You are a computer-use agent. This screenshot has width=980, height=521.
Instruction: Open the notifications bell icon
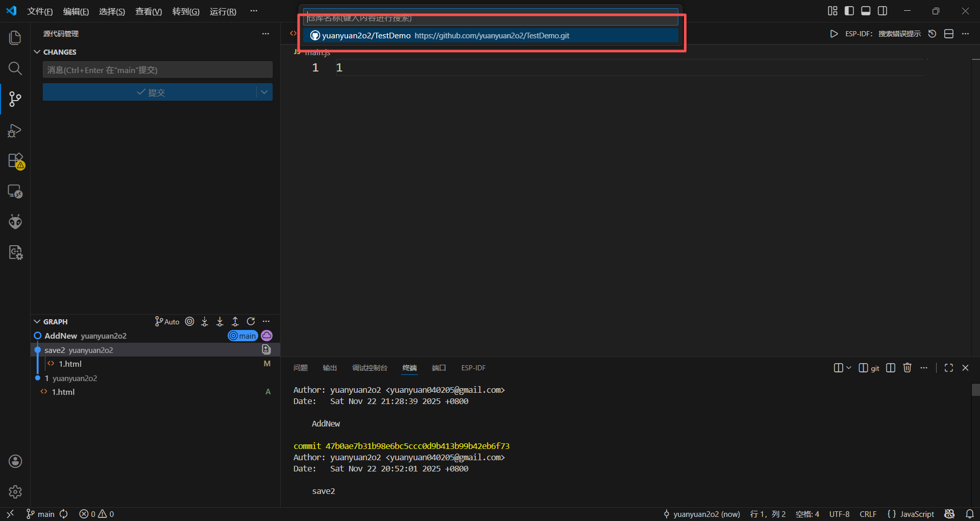[x=969, y=514]
